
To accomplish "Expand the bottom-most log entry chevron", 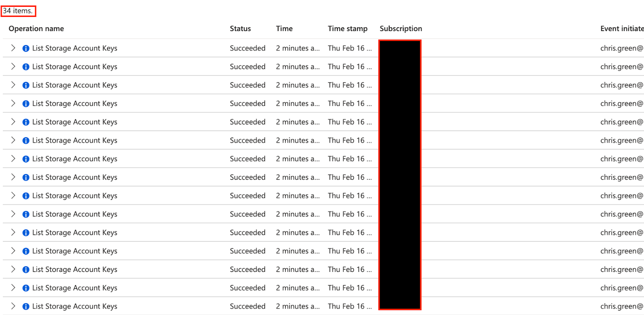I will coord(12,306).
